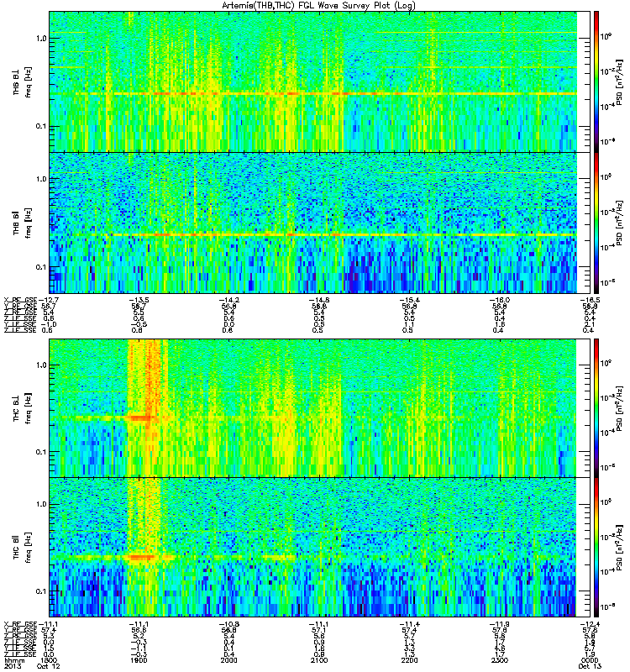Click the THC X_RE_GSE value -11.4
The width and height of the screenshot is (630, 672).
click(x=409, y=624)
